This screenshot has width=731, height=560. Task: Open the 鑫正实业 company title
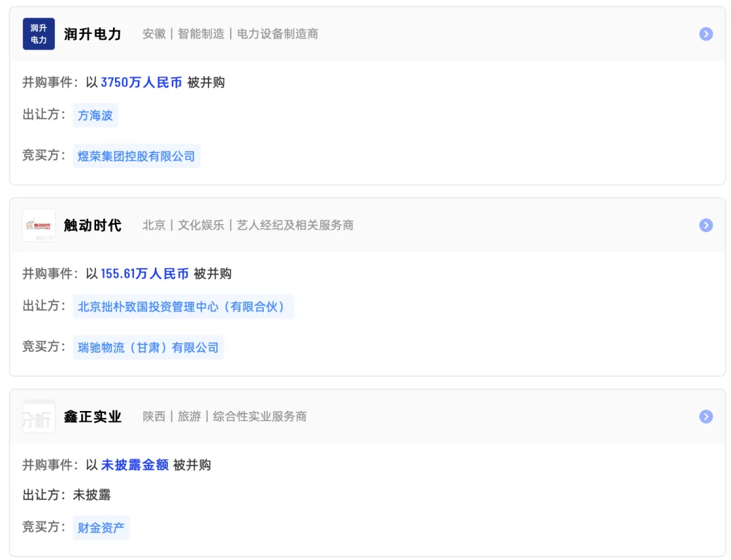(x=92, y=416)
